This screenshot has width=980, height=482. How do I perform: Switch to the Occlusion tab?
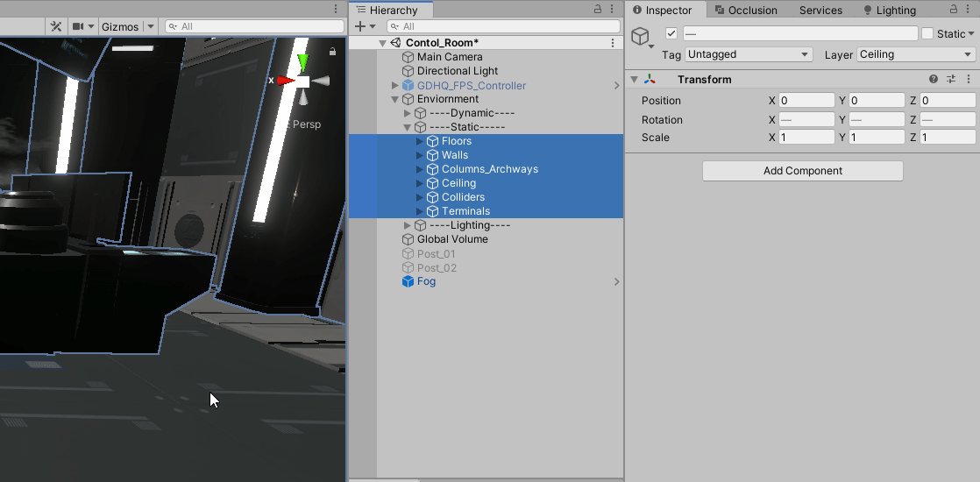tap(746, 10)
